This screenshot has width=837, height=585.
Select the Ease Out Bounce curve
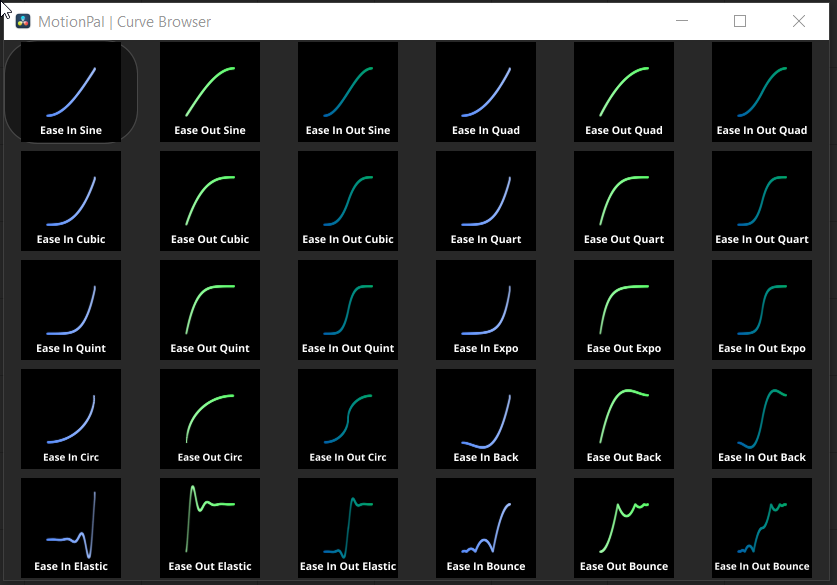(624, 528)
